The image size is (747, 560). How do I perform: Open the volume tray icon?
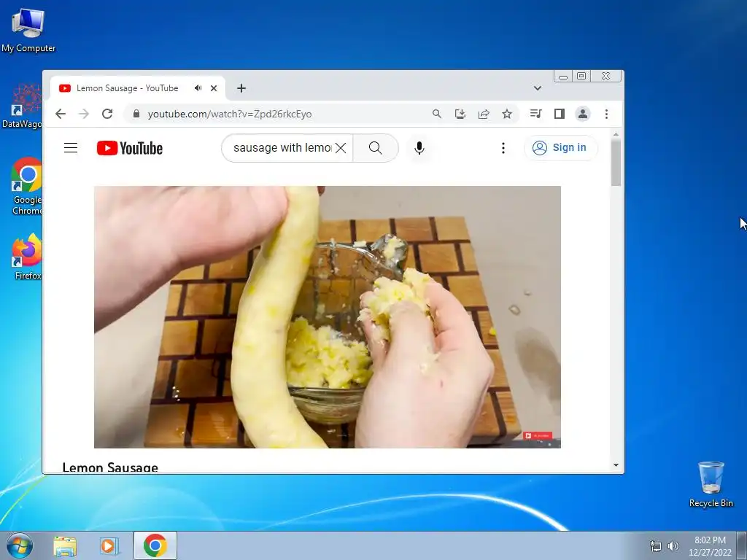pos(673,546)
